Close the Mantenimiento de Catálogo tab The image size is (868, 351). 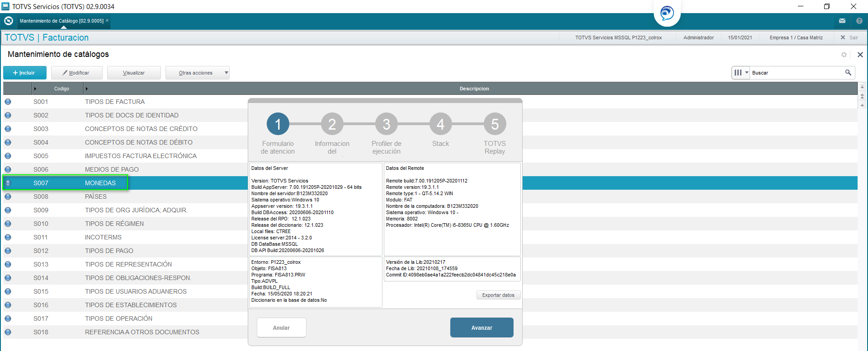tap(107, 20)
